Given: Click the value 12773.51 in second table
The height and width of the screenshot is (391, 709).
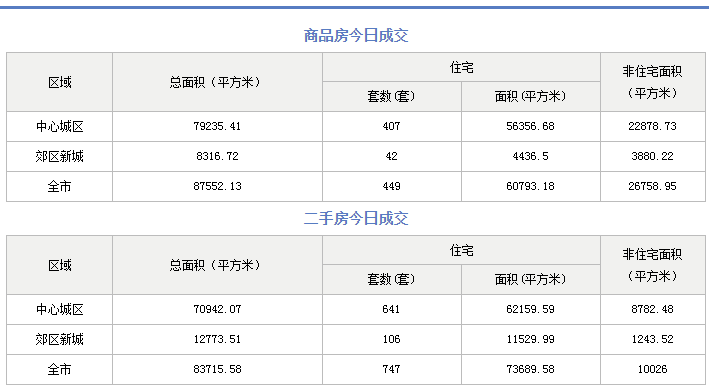Looking at the screenshot, I should point(217,339).
